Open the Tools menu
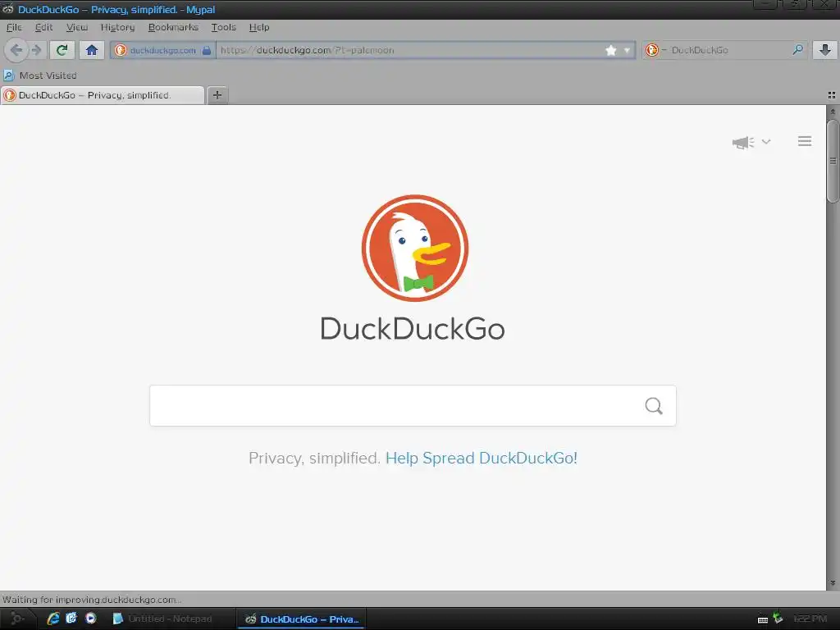The height and width of the screenshot is (630, 840). pyautogui.click(x=223, y=27)
